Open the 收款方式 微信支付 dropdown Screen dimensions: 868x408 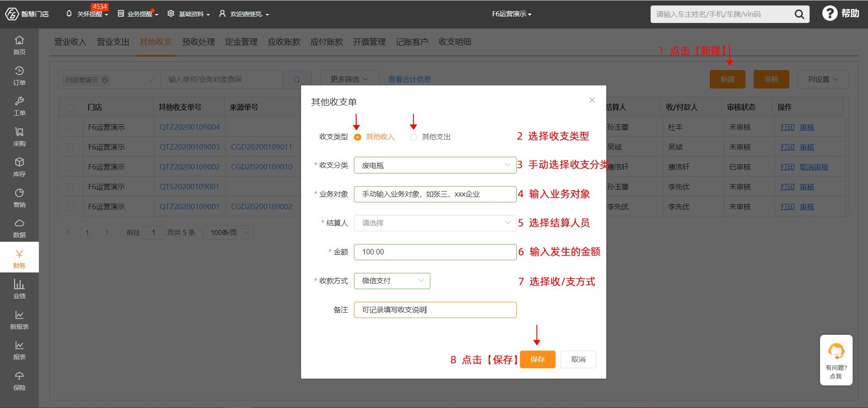click(392, 281)
